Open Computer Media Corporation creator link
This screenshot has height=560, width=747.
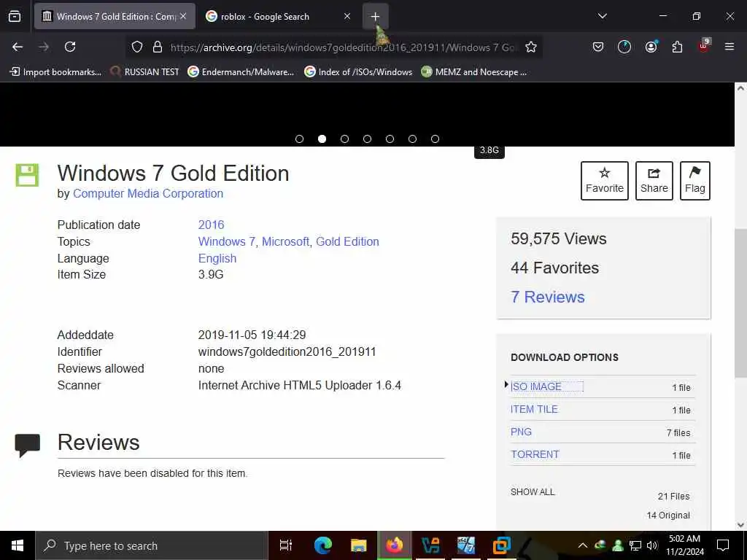click(x=148, y=193)
